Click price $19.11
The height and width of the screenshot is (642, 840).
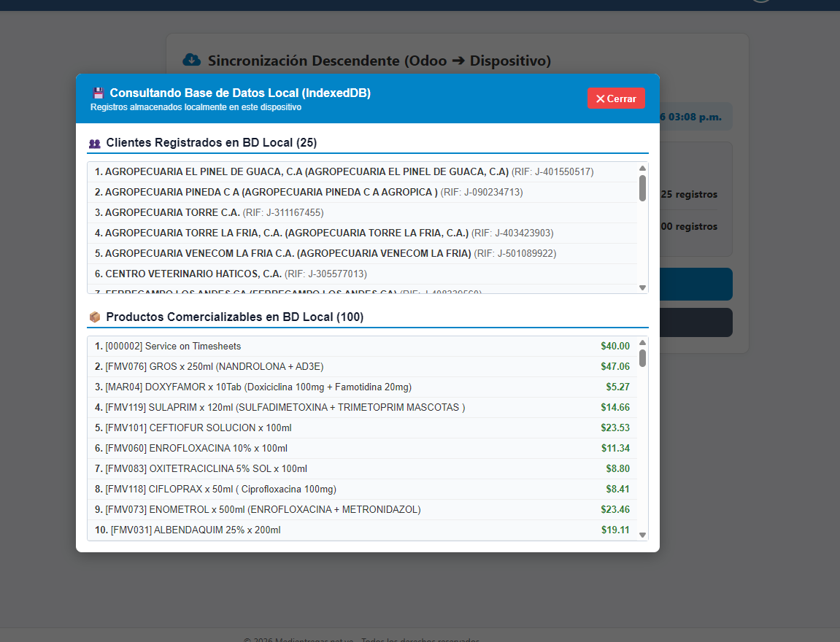coord(615,530)
